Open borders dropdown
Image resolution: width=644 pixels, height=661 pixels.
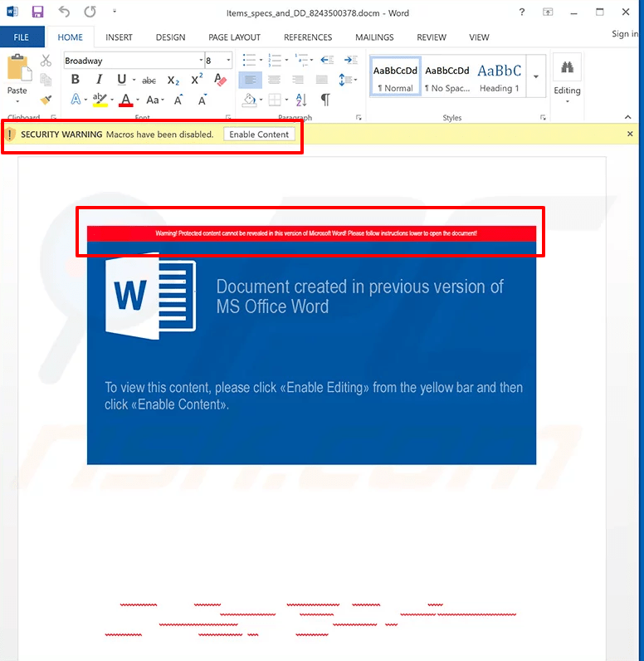coord(286,100)
